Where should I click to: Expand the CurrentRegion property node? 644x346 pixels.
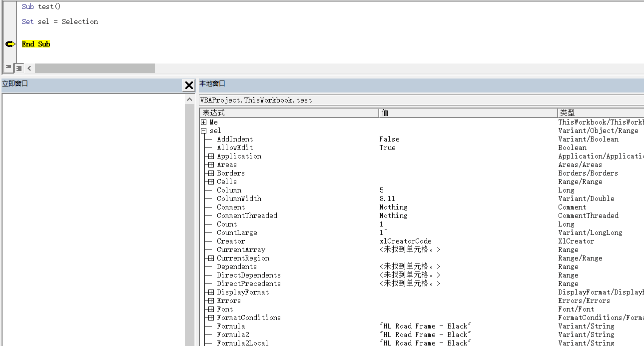click(211, 258)
